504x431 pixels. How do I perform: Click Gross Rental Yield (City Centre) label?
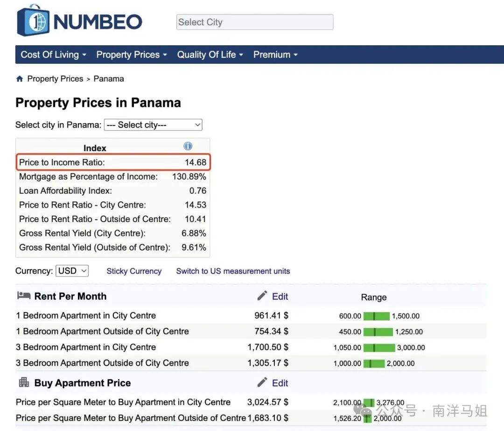82,233
